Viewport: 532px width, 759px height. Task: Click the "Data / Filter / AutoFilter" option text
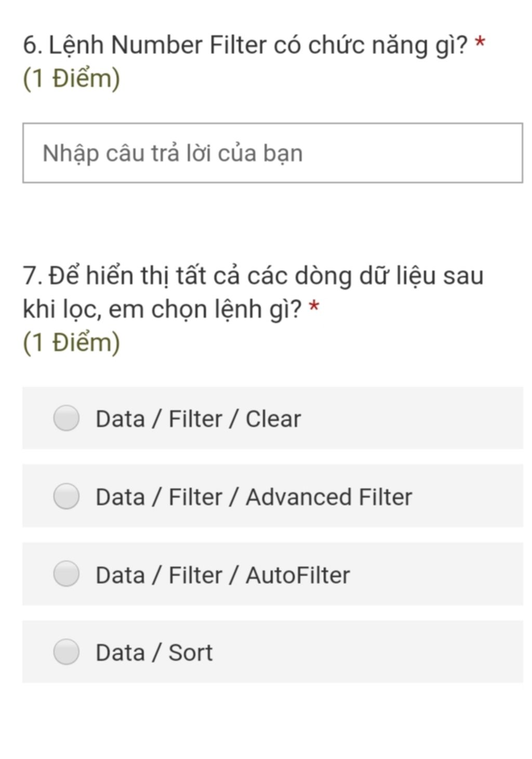pyautogui.click(x=222, y=575)
